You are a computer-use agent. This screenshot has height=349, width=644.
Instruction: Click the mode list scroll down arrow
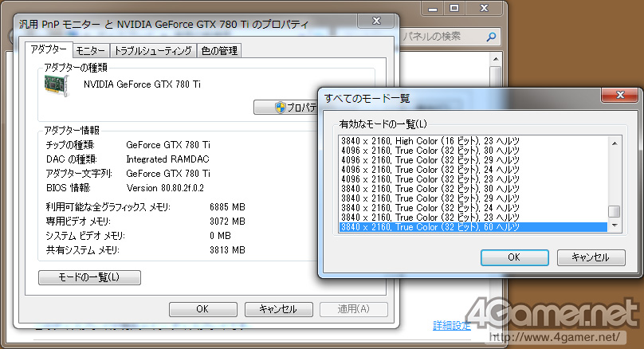[615, 225]
